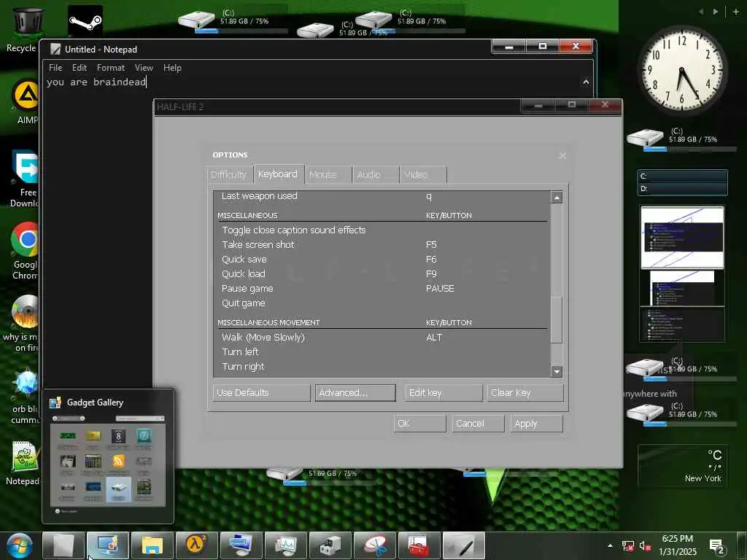Launch Steam from the desktop shortcut
This screenshot has width=747, height=560.
[85, 21]
